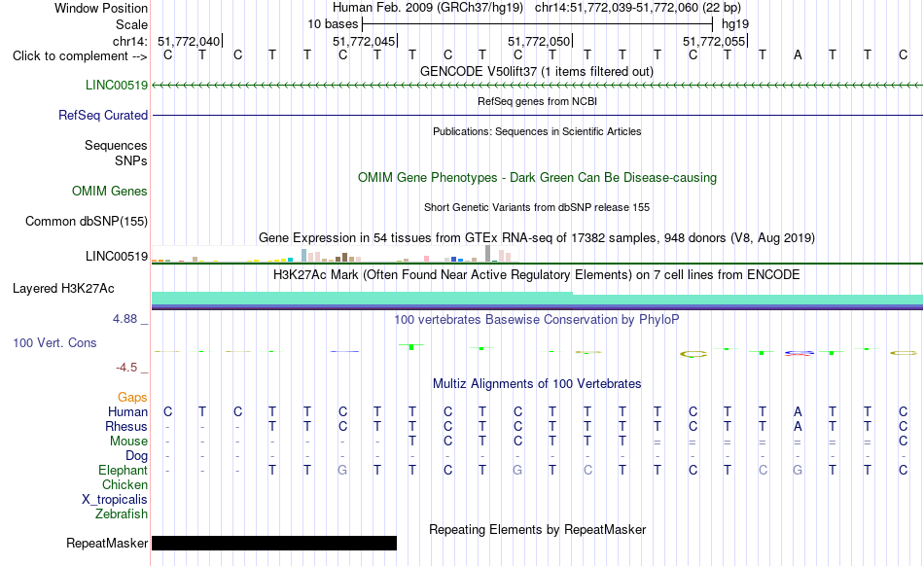Click 'Multiz Alignments of 100 Vertebrates' title

(537, 383)
